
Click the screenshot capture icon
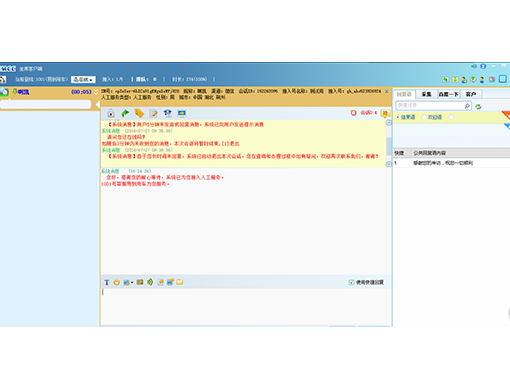tap(126, 282)
